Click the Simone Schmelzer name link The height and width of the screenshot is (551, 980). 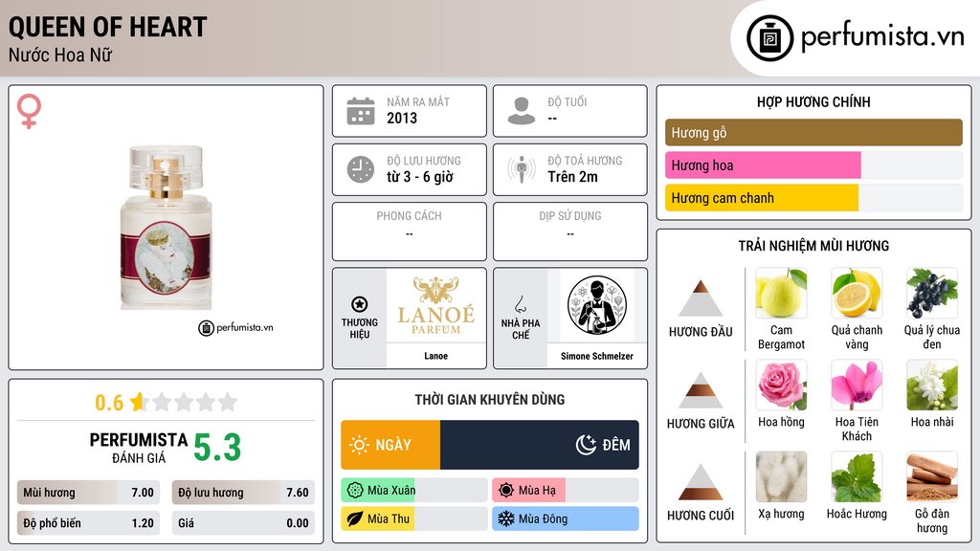[x=597, y=356]
